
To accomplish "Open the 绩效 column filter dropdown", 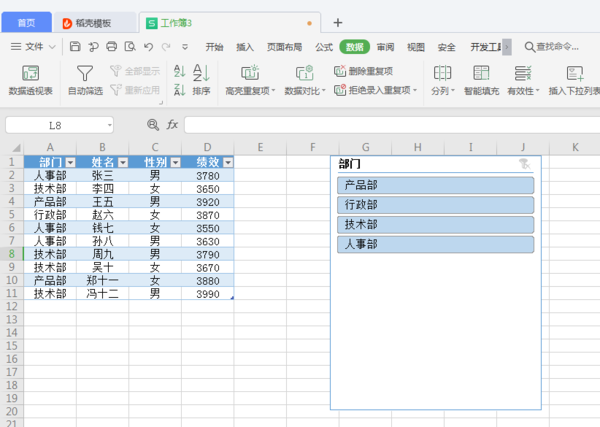I will coord(228,163).
